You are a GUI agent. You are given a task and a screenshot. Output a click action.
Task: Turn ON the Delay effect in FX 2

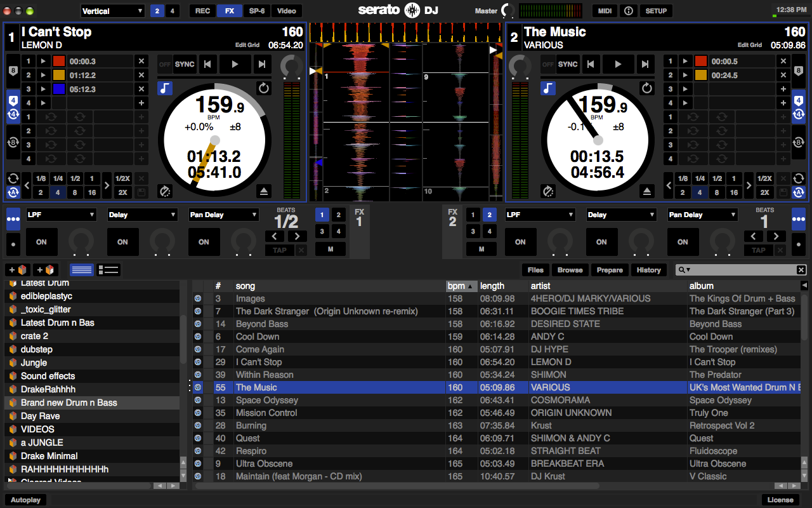pyautogui.click(x=601, y=242)
